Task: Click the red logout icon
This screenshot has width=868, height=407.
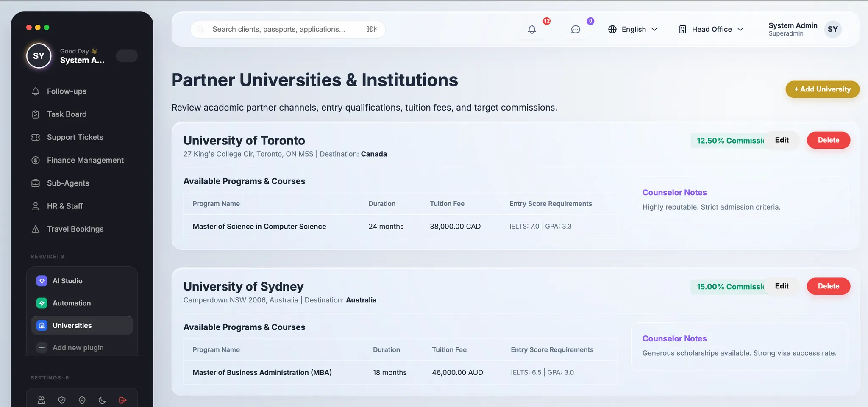Action: click(x=123, y=400)
